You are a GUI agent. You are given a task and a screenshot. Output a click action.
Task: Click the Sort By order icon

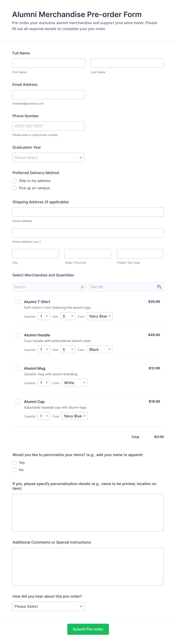pyautogui.click(x=159, y=287)
